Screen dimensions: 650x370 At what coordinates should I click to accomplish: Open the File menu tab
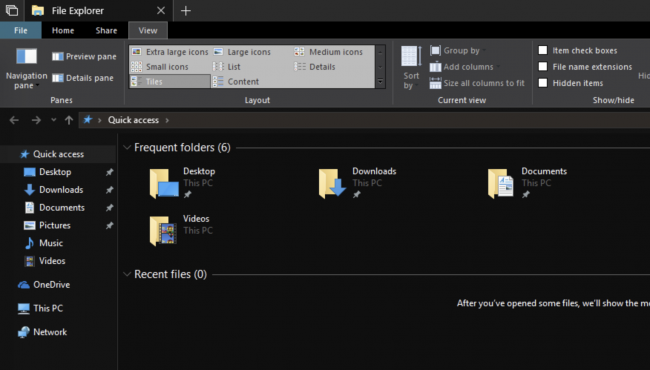(x=21, y=30)
